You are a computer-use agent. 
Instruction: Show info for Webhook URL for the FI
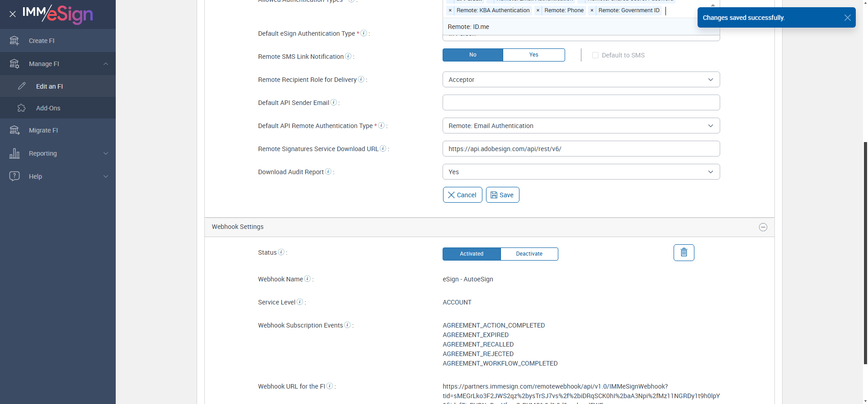click(x=330, y=386)
